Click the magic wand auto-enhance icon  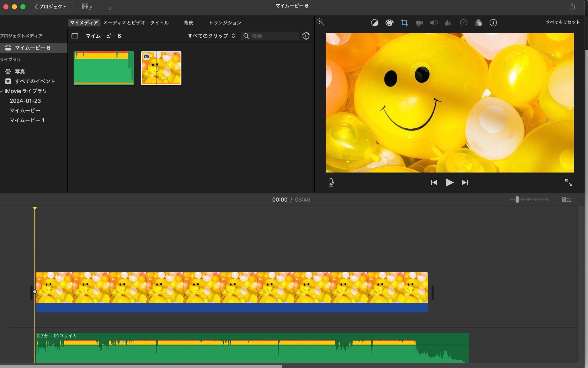[320, 22]
